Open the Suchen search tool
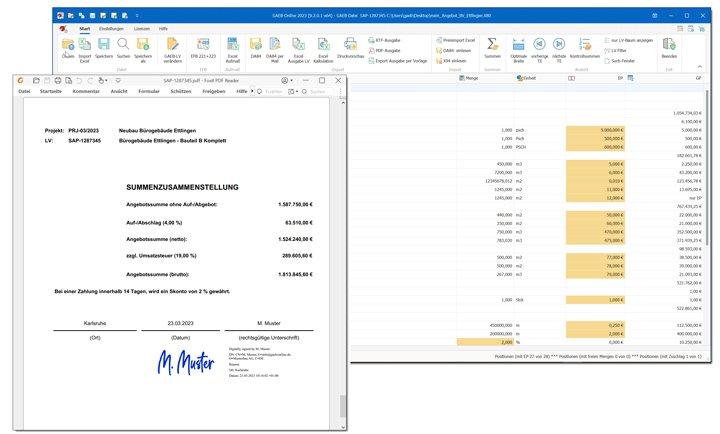This screenshot has height=434, width=720. point(123,46)
